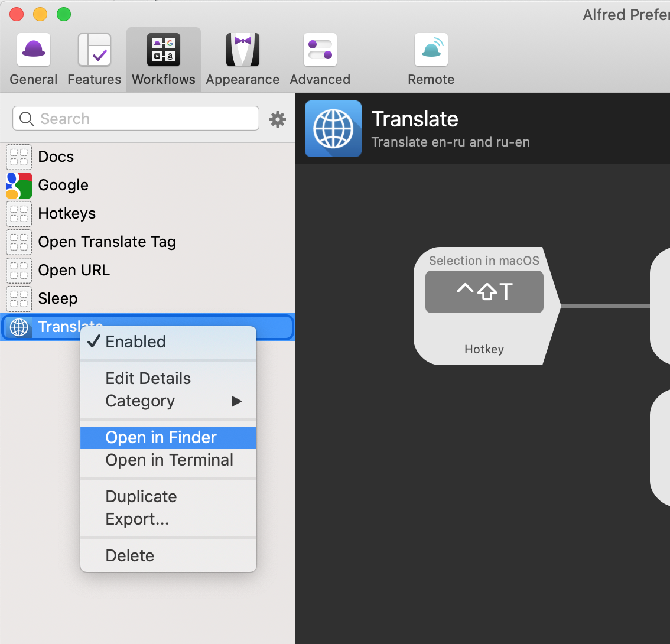Click the large Translate globe header icon
The height and width of the screenshot is (644, 670).
click(x=333, y=129)
